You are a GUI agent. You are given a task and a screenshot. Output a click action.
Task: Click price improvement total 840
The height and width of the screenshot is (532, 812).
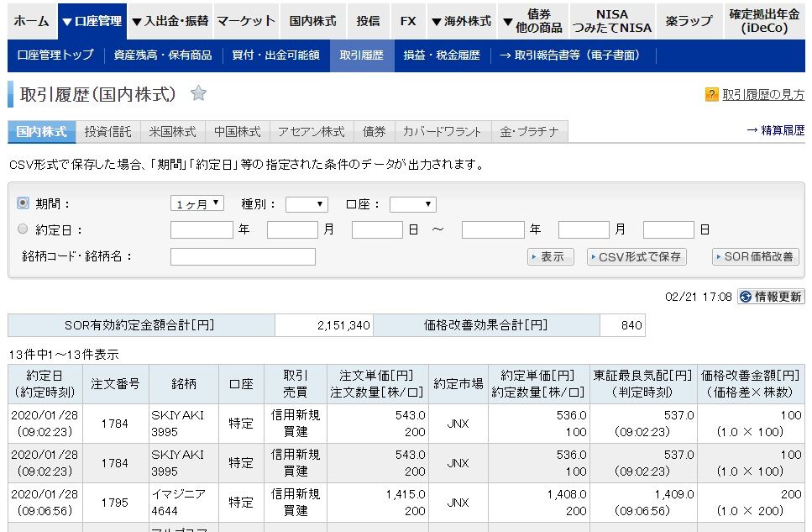click(622, 325)
